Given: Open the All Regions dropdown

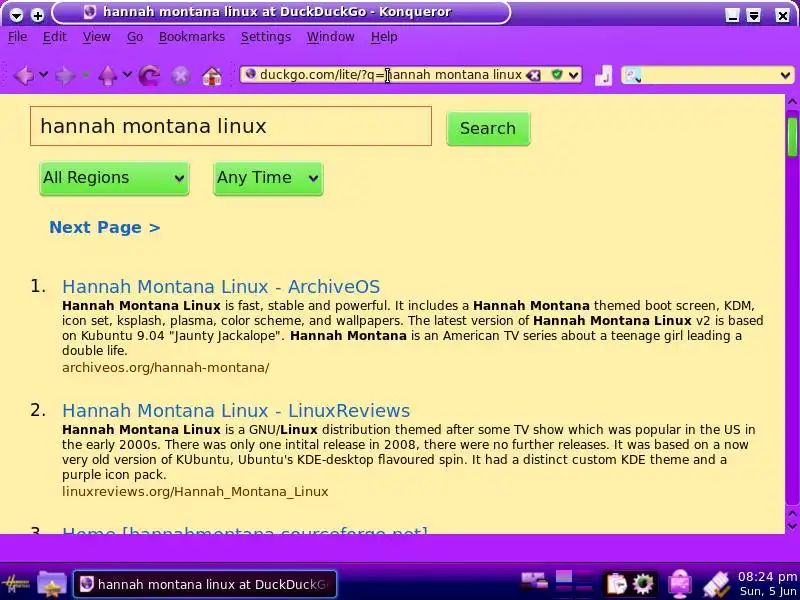Looking at the screenshot, I should click(114, 178).
